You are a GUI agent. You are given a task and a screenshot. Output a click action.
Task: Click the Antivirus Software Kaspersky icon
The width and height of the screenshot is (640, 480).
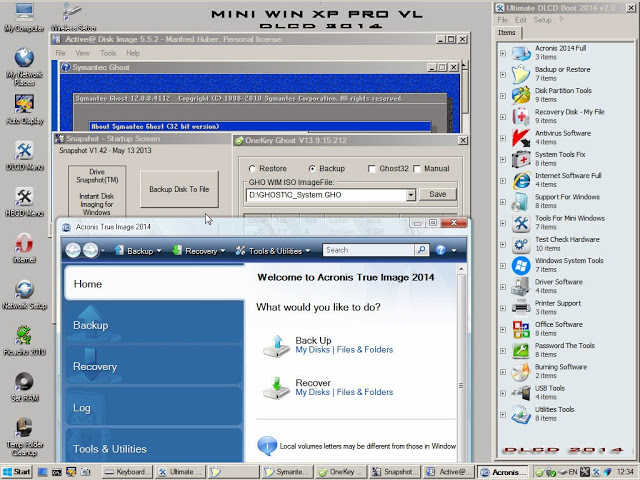[x=521, y=138]
